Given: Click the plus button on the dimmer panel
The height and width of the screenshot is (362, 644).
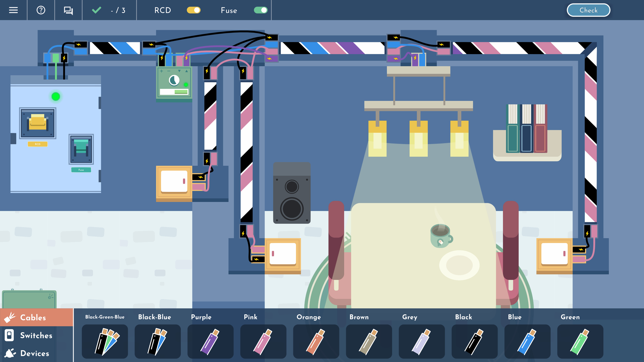Looking at the screenshot, I should point(161,71).
